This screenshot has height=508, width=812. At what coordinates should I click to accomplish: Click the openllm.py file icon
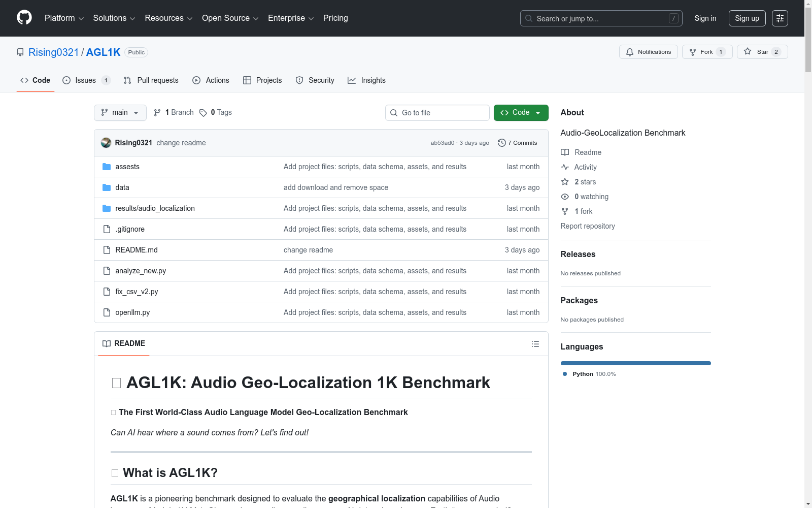pyautogui.click(x=107, y=312)
